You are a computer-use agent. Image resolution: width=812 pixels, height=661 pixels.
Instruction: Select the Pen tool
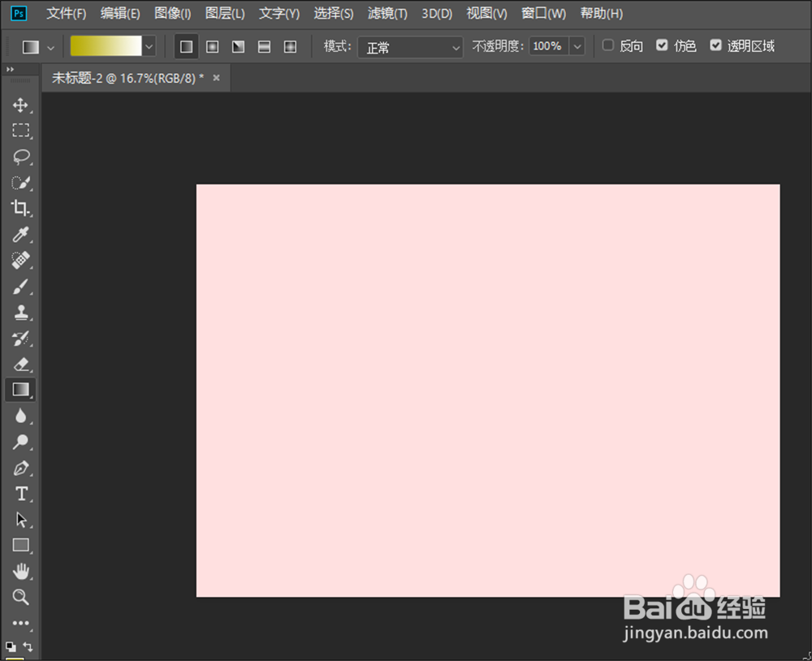[x=21, y=468]
